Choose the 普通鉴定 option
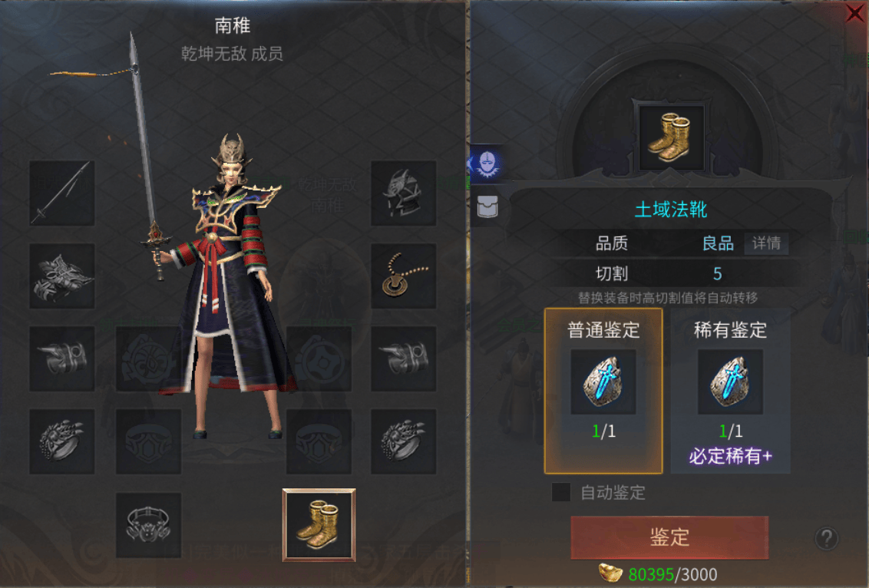The height and width of the screenshot is (588, 869). click(x=603, y=391)
